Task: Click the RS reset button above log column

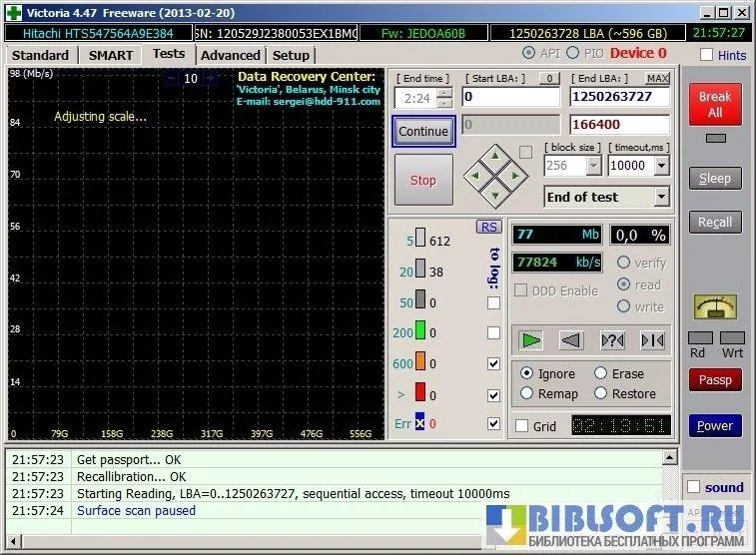Action: [489, 227]
